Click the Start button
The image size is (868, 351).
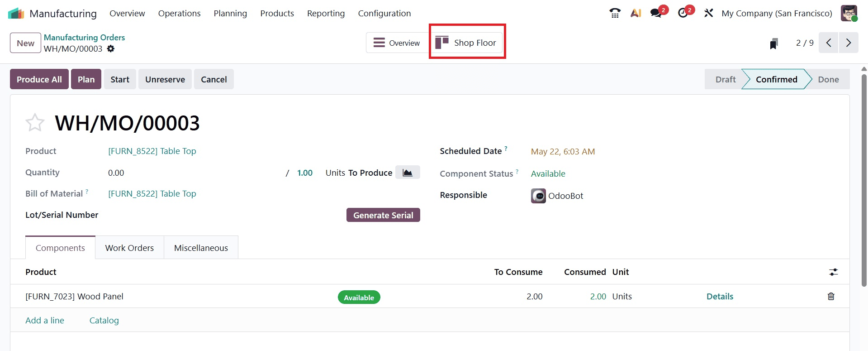click(120, 79)
